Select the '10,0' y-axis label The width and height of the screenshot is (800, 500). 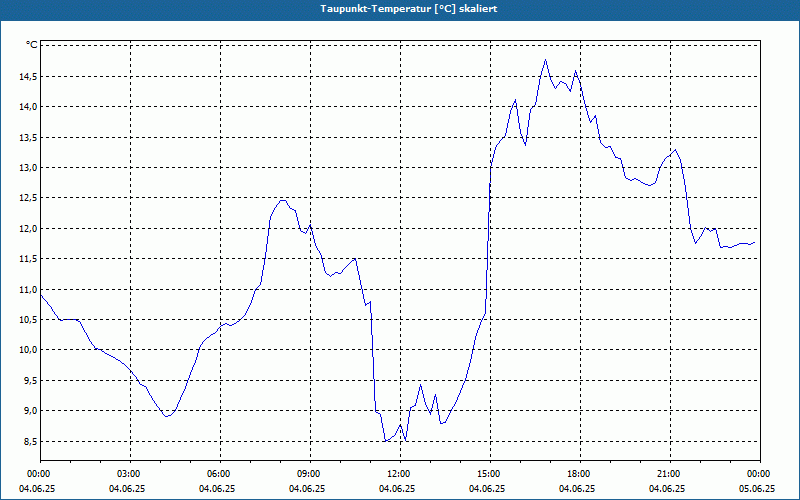[x=28, y=349]
